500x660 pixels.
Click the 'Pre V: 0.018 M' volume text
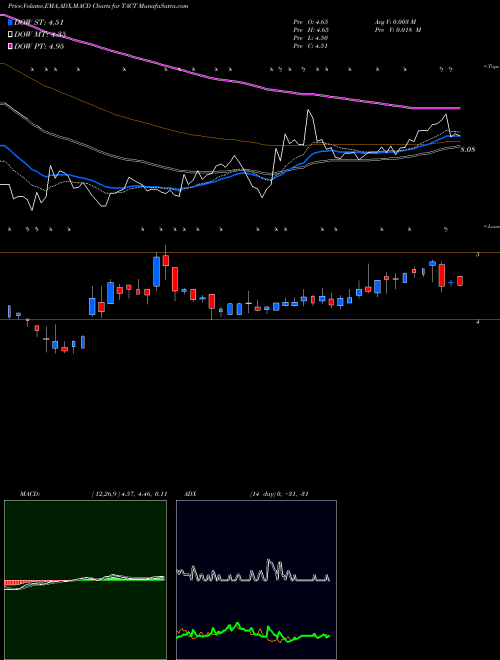[x=398, y=29]
